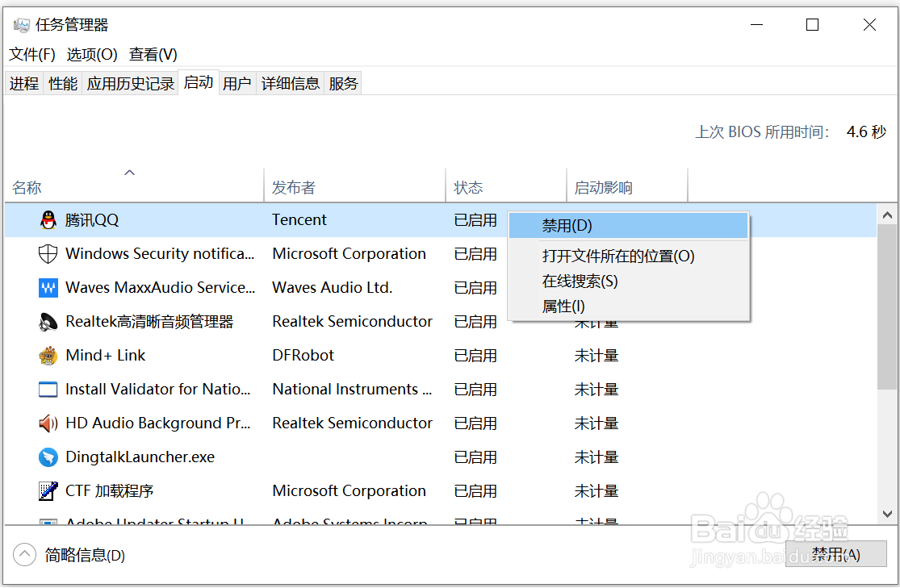
Task: Sort by the 发布者 column header
Action: (354, 185)
